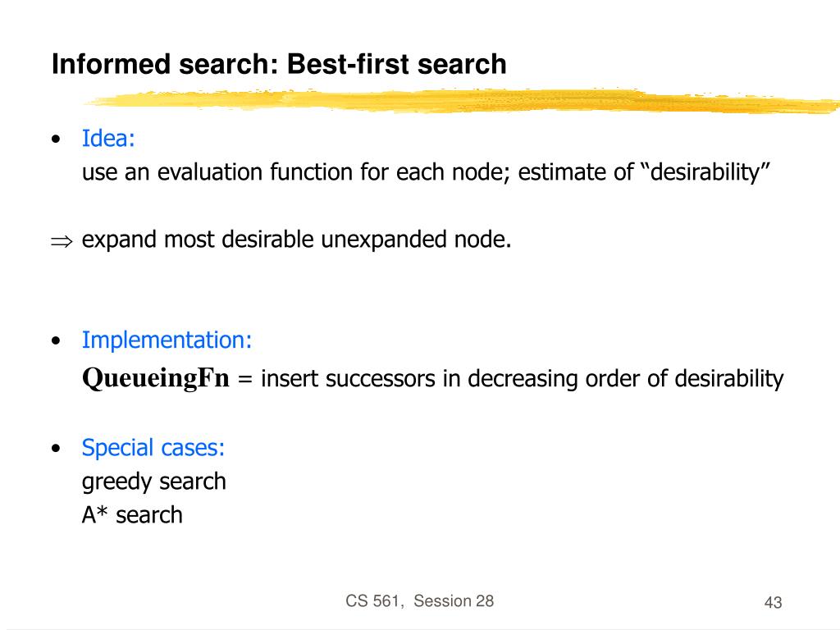This screenshot has height=630, width=840.
Task: Click the yellow brush stroke under the title
Action: (x=461, y=101)
